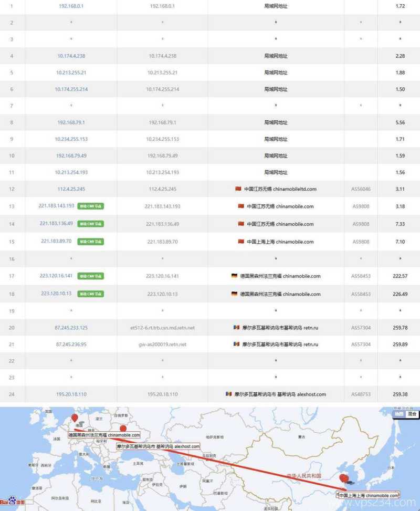Click the 中国上海 chinamobile.com map label
420x511 pixels.
(367, 495)
